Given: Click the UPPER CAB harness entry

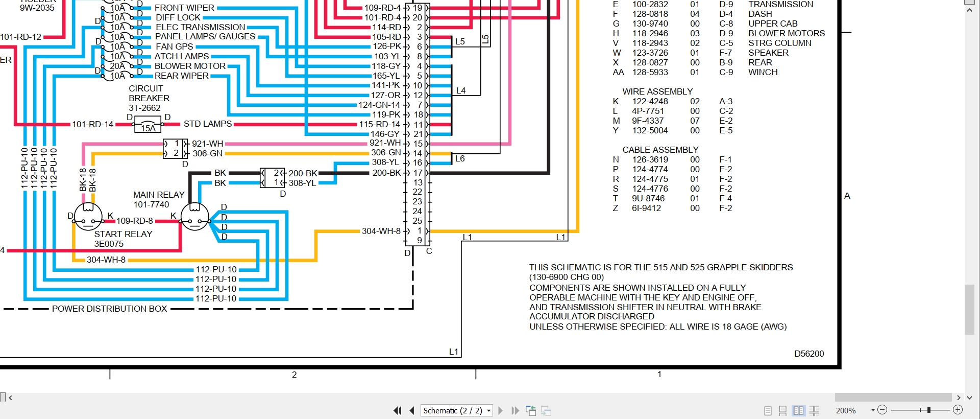Looking at the screenshot, I should [773, 24].
